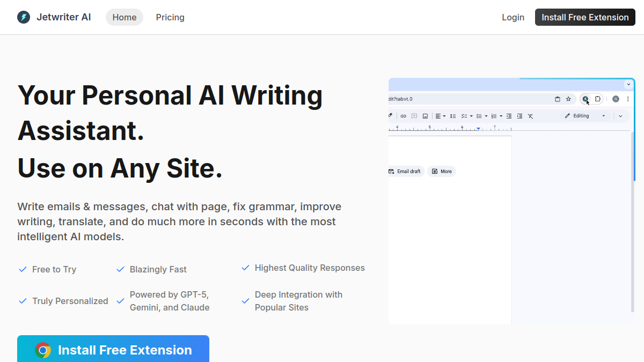Screen dimensions: 644x362
Task: Click the dark Install Free Extension header button
Action: tap(585, 17)
